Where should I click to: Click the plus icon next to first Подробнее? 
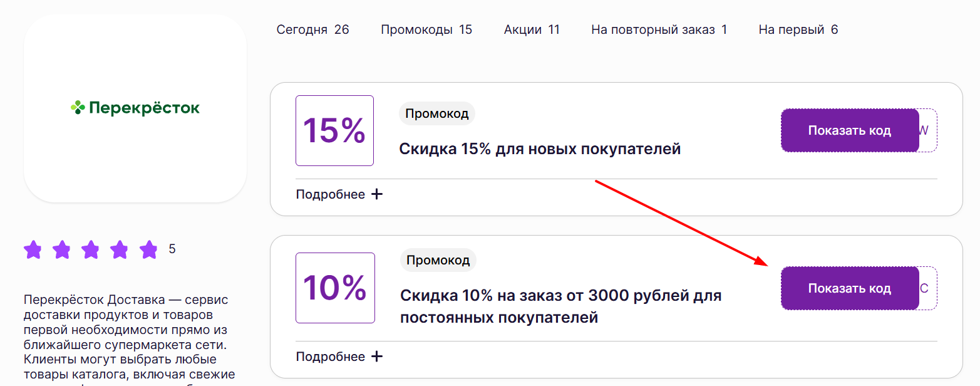coord(376,194)
